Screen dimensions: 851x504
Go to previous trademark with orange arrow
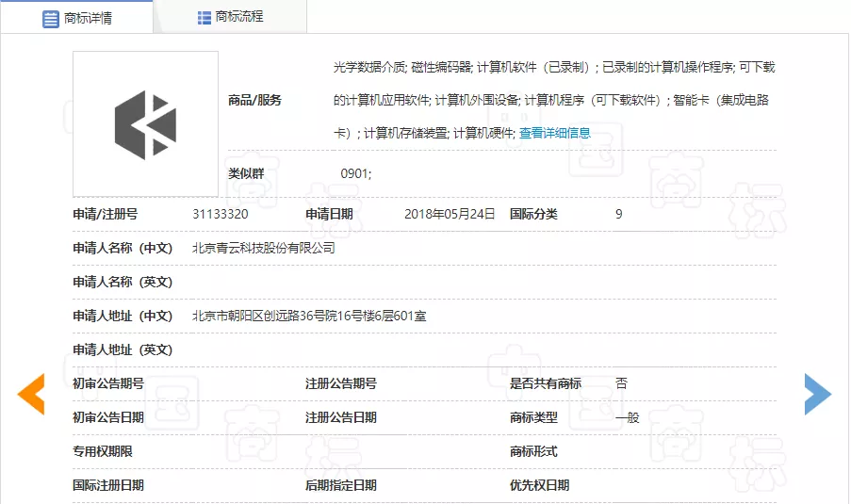[31, 395]
